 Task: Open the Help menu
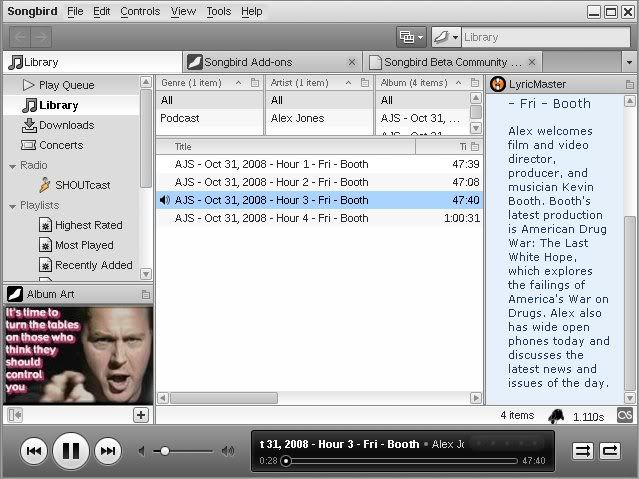click(251, 11)
